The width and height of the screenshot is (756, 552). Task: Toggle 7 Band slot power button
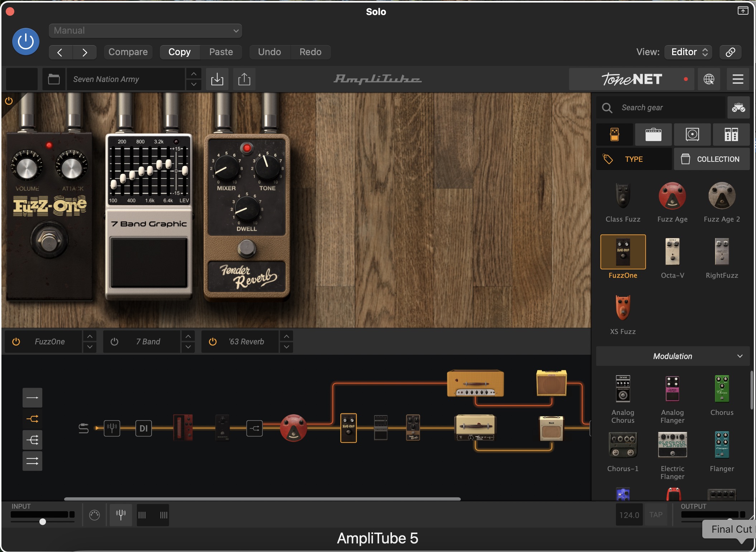[x=114, y=342]
